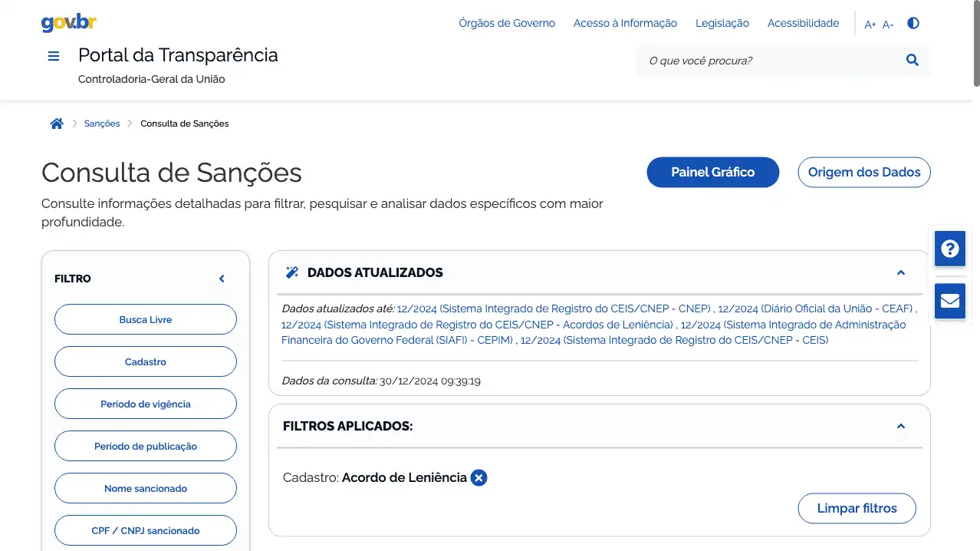Viewport: 980px width, 551px height.
Task: Click the Limpar filtros button
Action: point(857,508)
